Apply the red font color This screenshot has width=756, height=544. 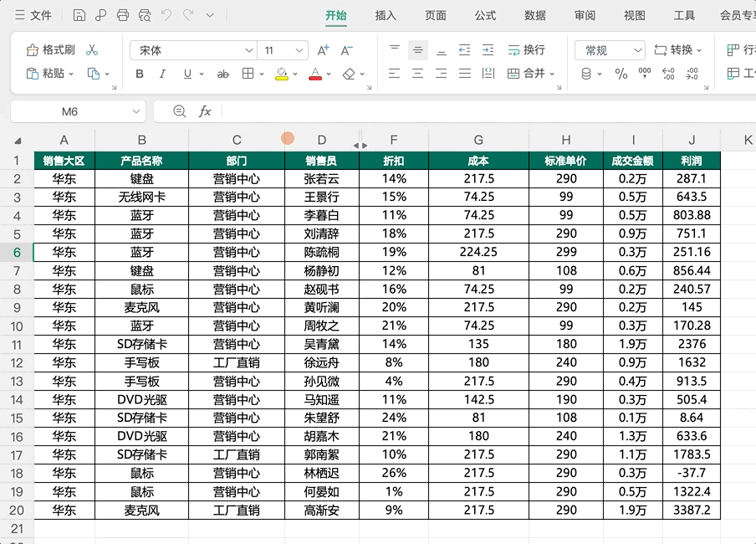point(315,74)
